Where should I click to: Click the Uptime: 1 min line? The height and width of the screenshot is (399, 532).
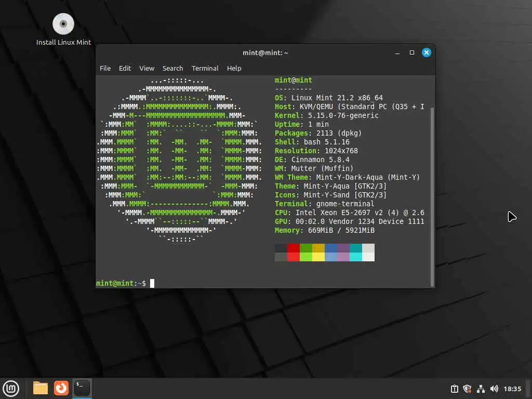point(302,124)
